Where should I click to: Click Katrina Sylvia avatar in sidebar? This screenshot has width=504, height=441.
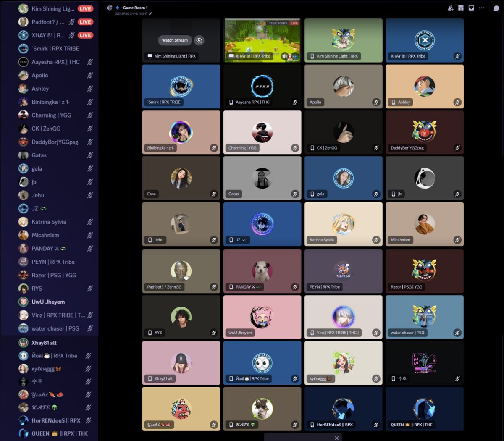[x=24, y=222]
